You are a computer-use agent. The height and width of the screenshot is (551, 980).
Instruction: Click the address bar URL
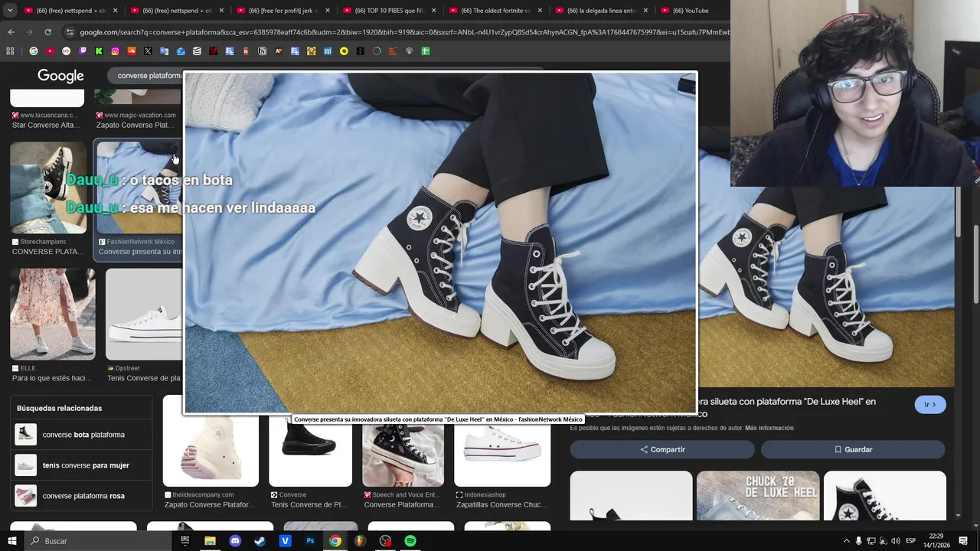[x=404, y=32]
